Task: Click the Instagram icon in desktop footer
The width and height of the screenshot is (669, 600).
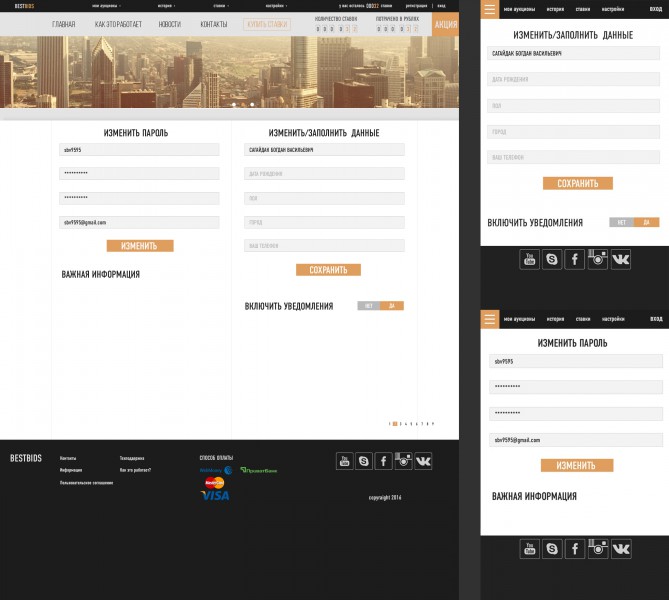Action: point(404,461)
